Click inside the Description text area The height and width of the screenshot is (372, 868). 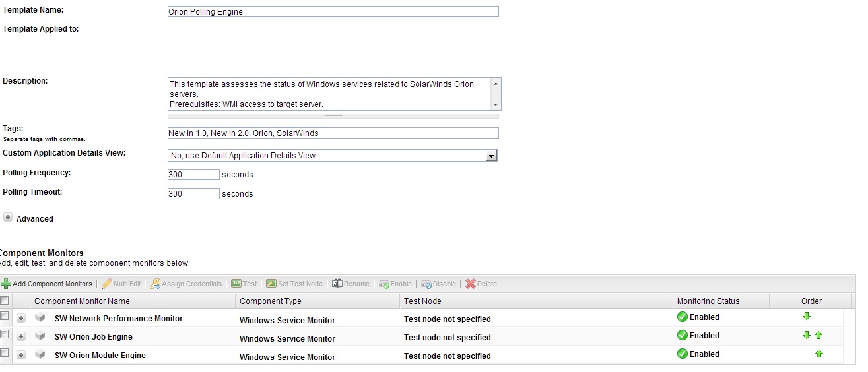click(329, 94)
